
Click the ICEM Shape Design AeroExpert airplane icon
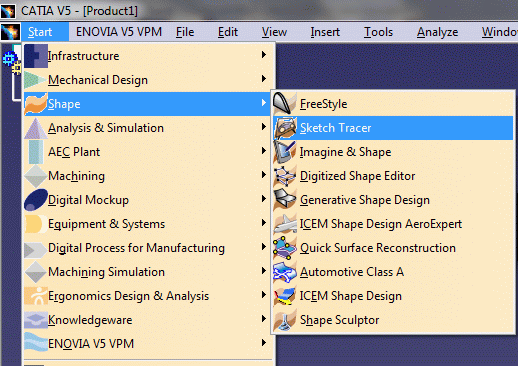pyautogui.click(x=285, y=224)
